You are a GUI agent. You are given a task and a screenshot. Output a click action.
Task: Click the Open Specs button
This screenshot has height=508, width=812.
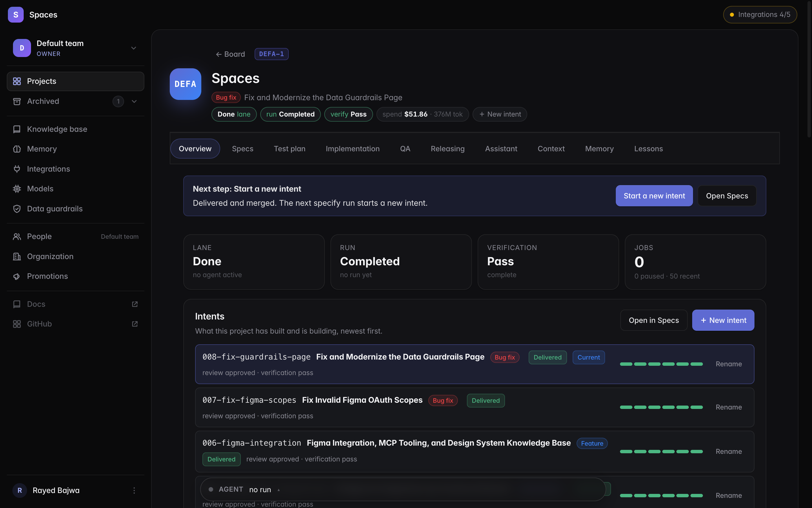pyautogui.click(x=727, y=196)
